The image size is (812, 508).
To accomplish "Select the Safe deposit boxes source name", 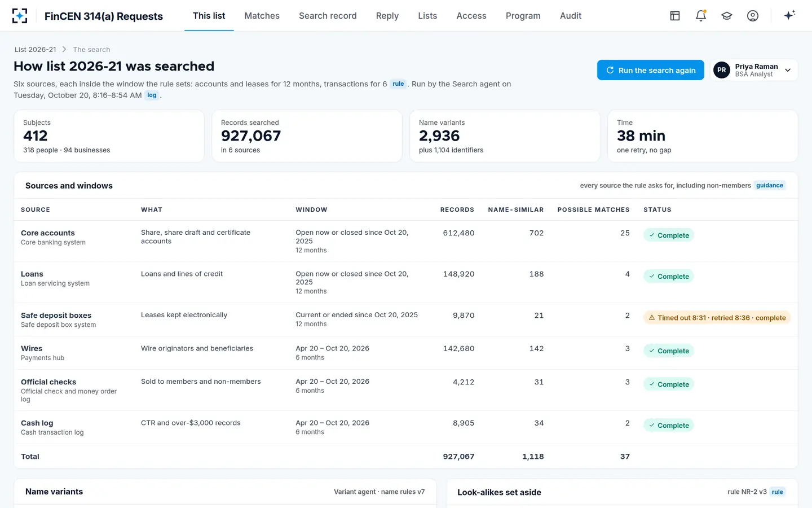I will tap(56, 316).
